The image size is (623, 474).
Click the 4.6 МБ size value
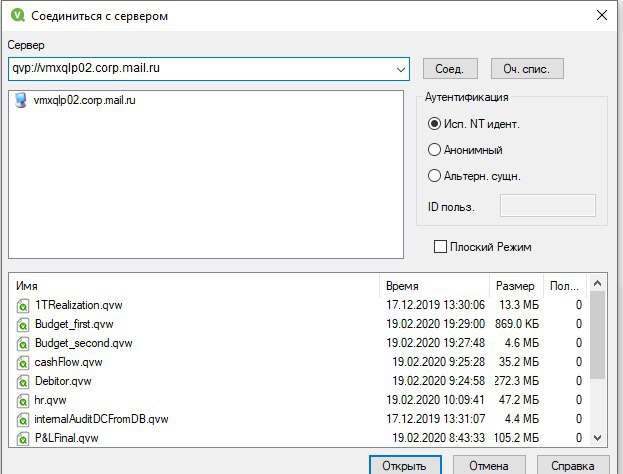(522, 343)
